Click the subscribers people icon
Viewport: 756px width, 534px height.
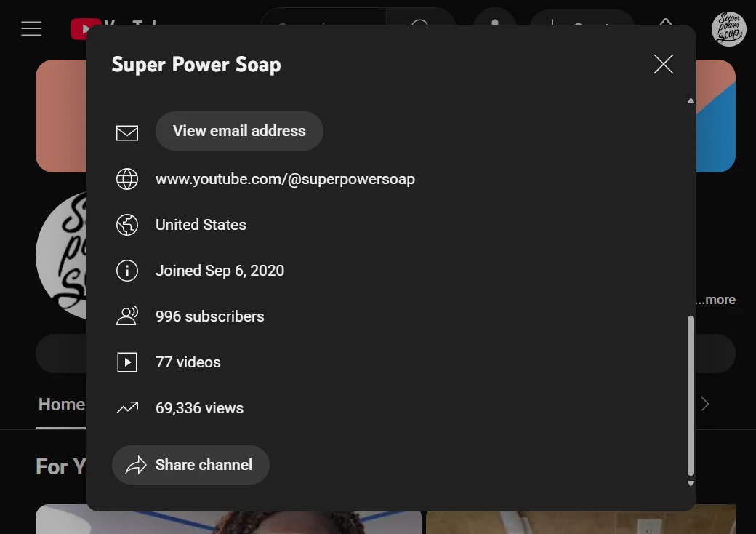point(127,316)
